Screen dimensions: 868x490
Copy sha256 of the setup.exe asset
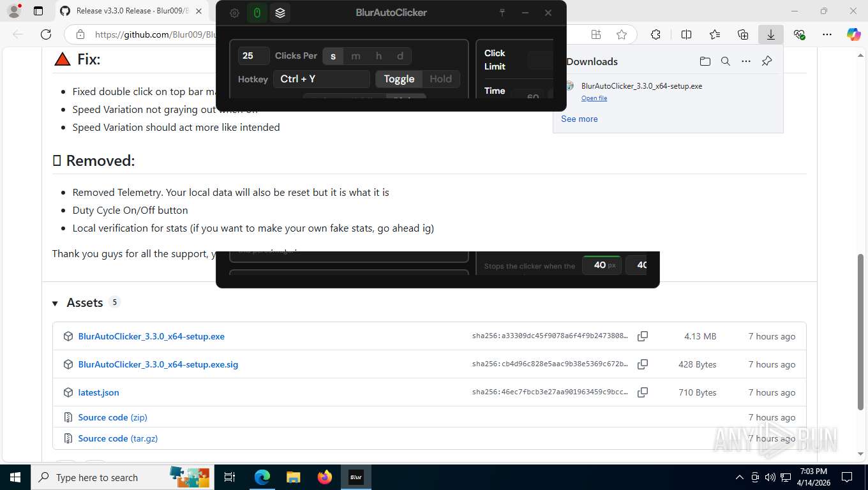tap(643, 336)
